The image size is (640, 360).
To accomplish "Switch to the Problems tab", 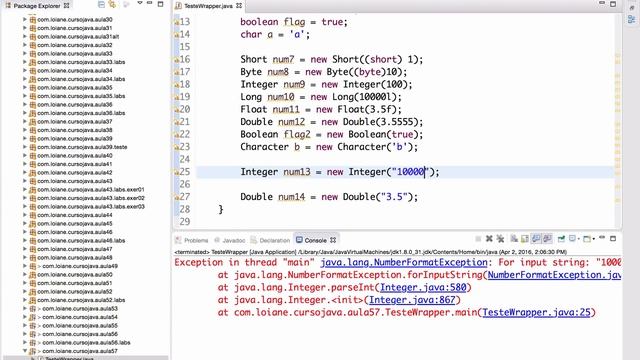I will coord(192,240).
